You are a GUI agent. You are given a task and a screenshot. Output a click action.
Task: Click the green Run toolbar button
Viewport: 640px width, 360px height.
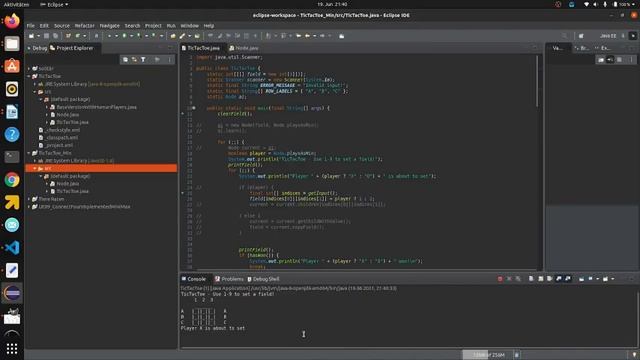pos(124,36)
